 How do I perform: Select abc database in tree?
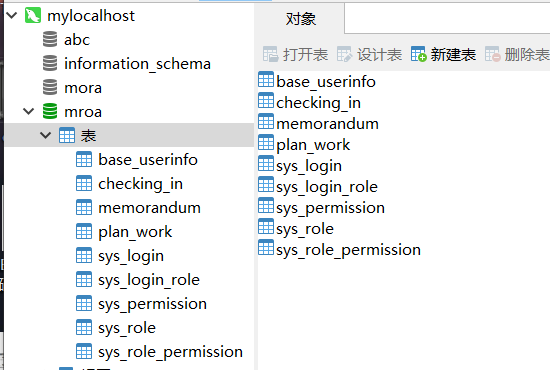pyautogui.click(x=77, y=40)
